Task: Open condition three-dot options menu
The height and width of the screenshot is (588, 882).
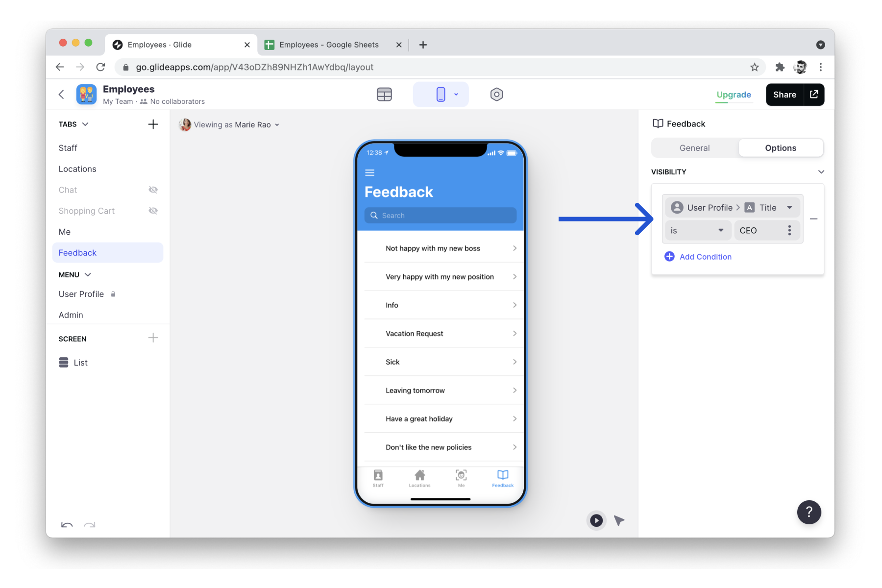Action: pyautogui.click(x=789, y=231)
